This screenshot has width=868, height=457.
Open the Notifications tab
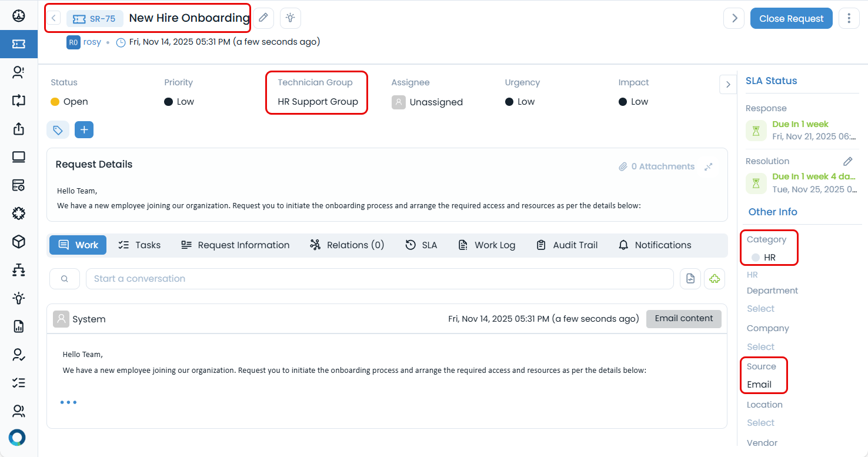[655, 245]
